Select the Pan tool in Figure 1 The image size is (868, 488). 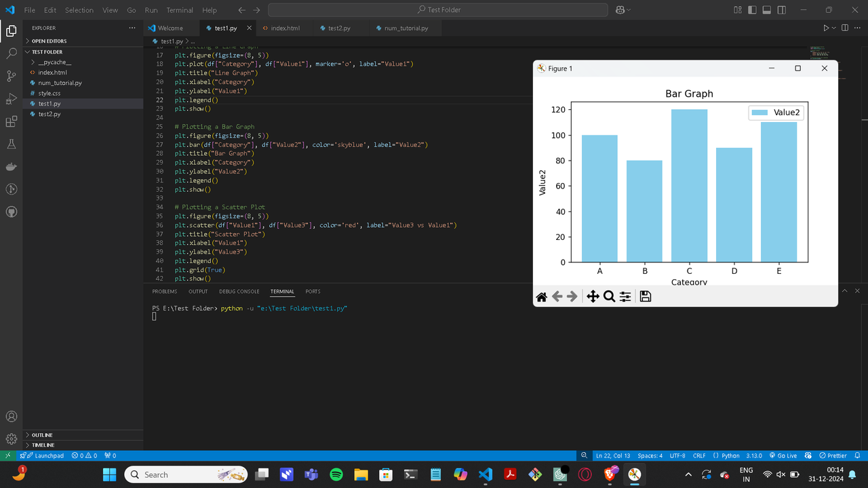(593, 296)
